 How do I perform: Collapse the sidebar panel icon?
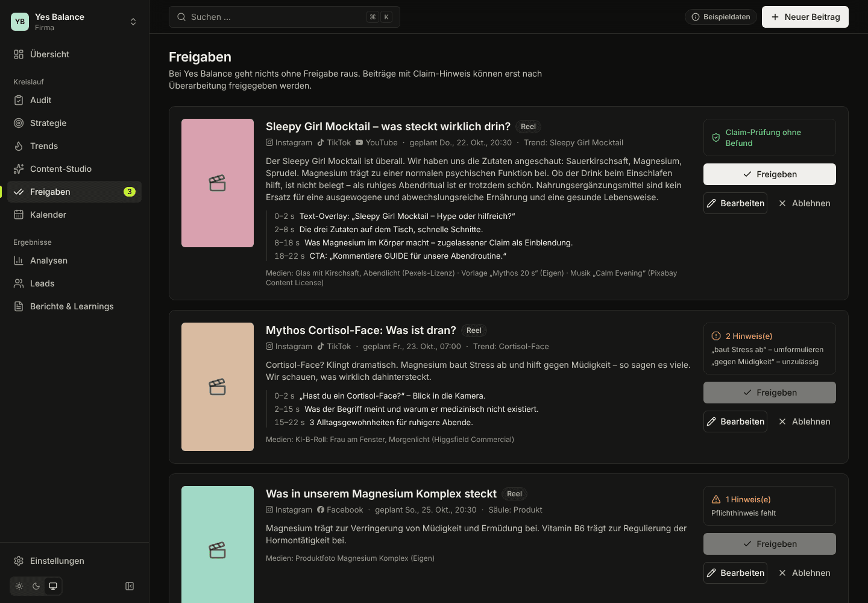click(x=130, y=586)
